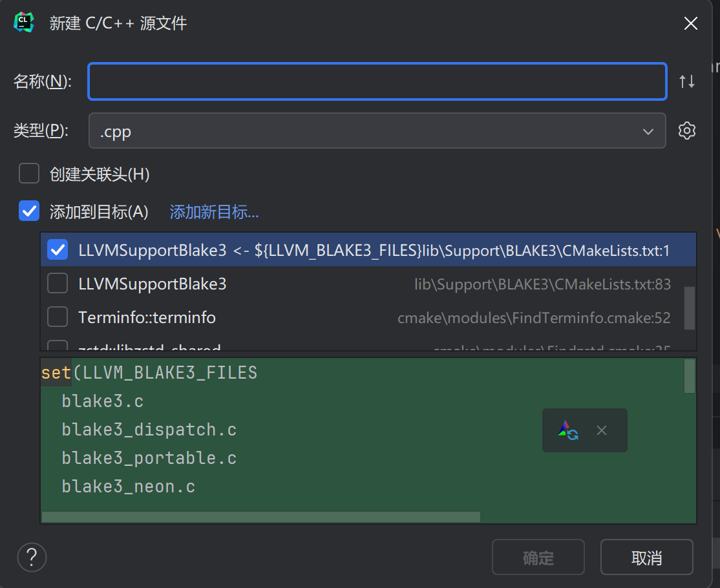The image size is (720, 588).
Task: Select the Terminfo::terminfo row text
Action: click(147, 318)
